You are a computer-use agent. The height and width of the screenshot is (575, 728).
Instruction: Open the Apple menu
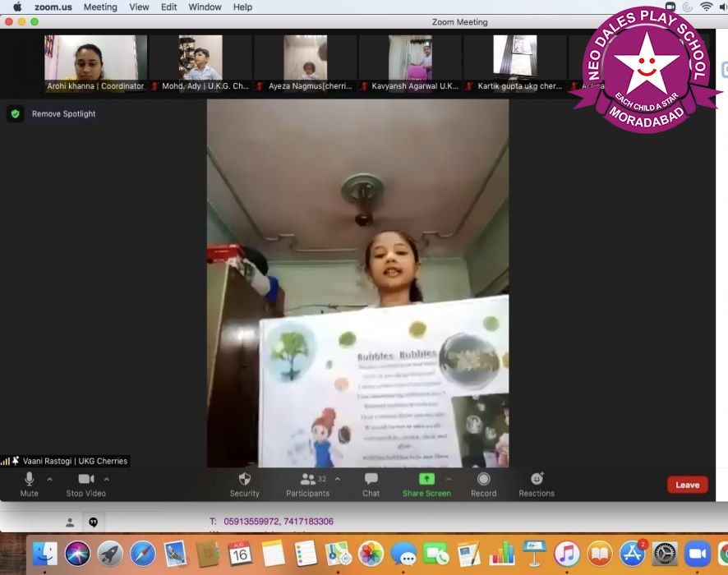17,7
